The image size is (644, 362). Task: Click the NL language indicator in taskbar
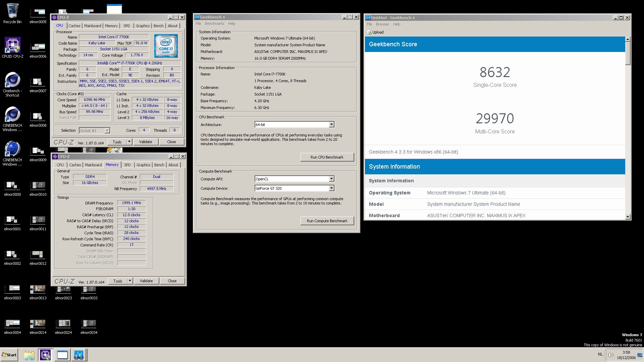click(x=600, y=354)
